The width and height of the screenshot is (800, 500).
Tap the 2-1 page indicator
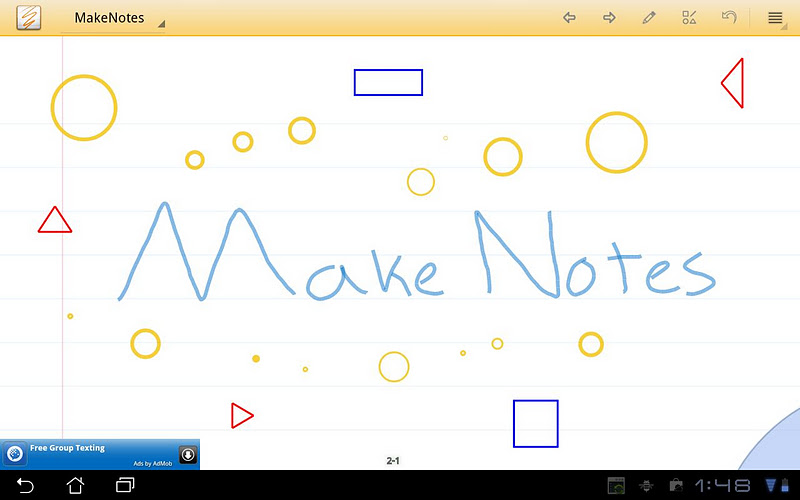coord(393,461)
